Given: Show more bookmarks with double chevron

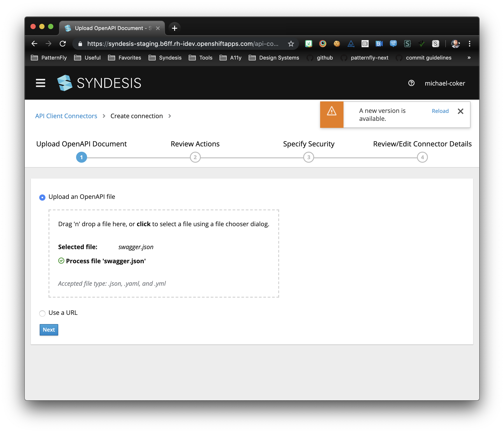Looking at the screenshot, I should 469,58.
